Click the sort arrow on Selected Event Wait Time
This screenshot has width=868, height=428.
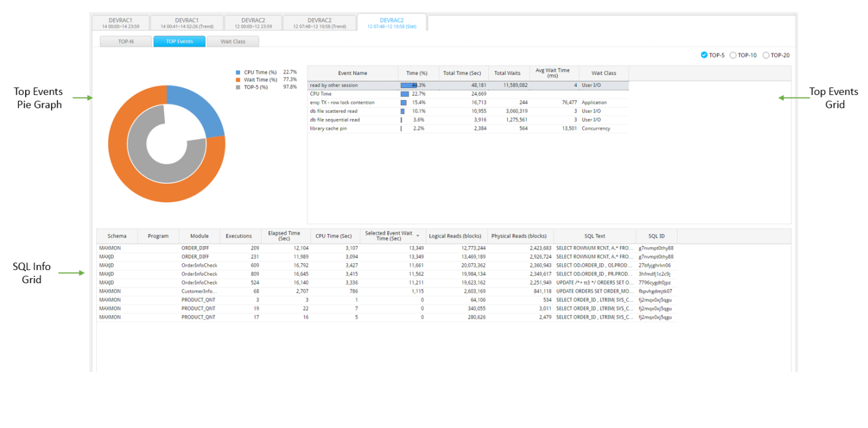point(417,235)
